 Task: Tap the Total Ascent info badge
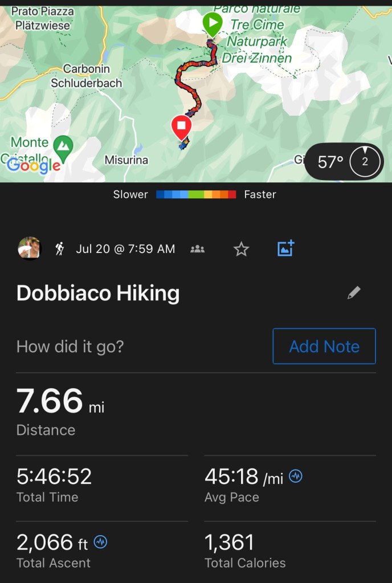coord(100,543)
